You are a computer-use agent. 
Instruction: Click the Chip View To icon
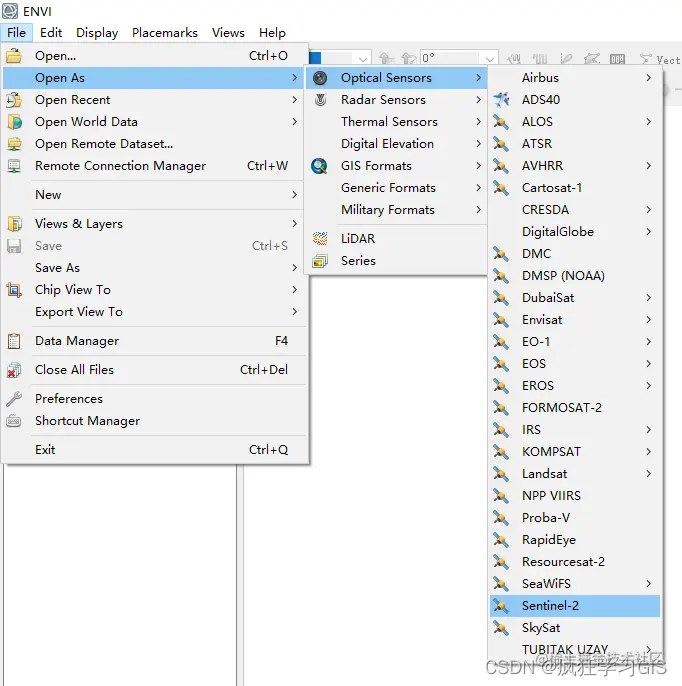(14, 290)
